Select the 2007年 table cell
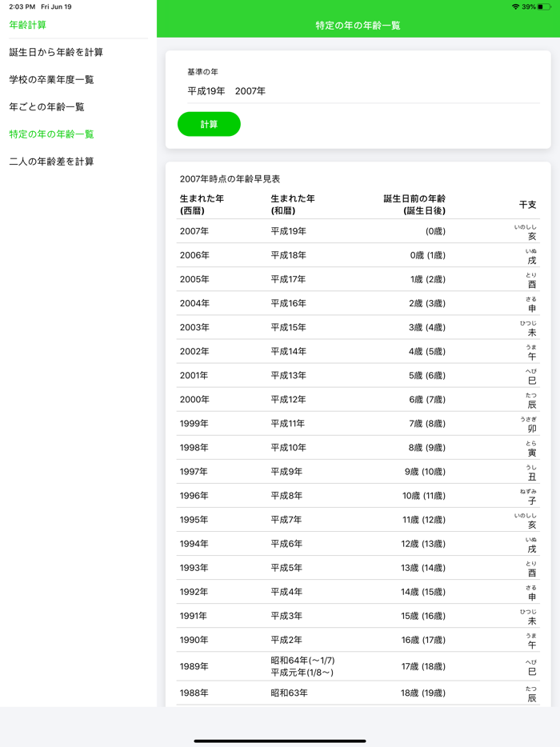Image resolution: width=560 pixels, height=747 pixels. (194, 231)
